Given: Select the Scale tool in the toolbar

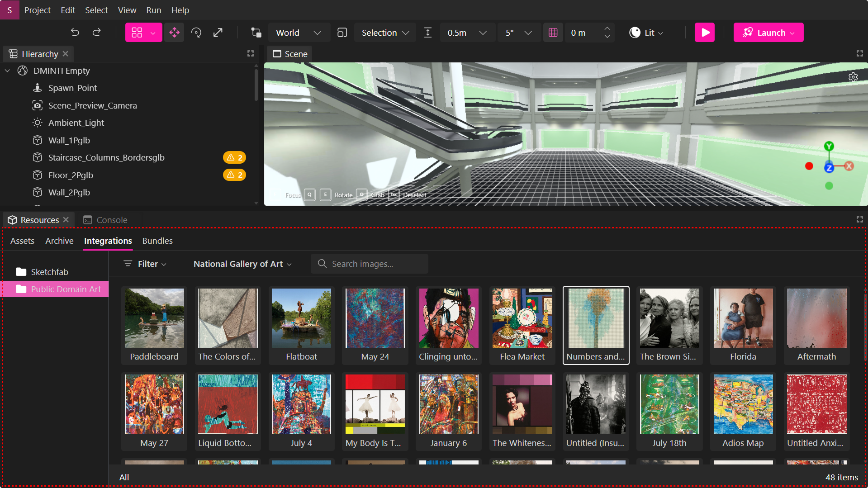Looking at the screenshot, I should [x=218, y=32].
